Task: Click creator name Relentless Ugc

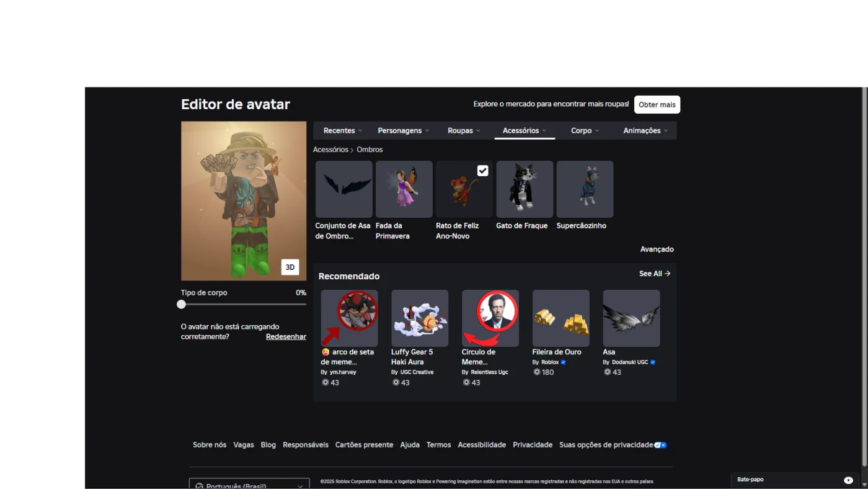Action: click(489, 372)
